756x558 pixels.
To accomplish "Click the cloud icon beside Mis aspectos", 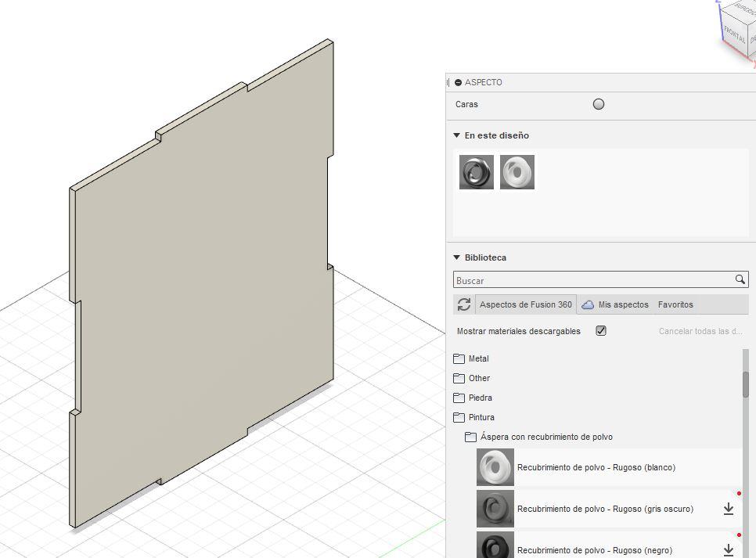I will tap(587, 304).
